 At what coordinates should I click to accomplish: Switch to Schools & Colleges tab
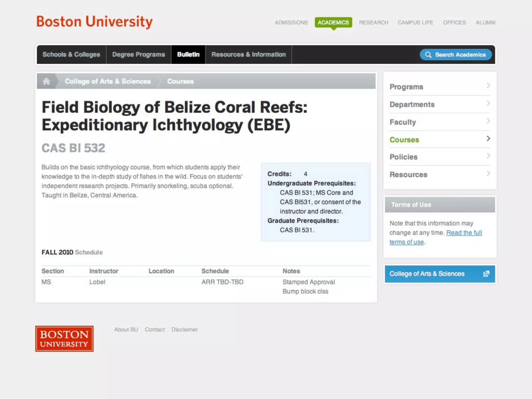pyautogui.click(x=71, y=55)
